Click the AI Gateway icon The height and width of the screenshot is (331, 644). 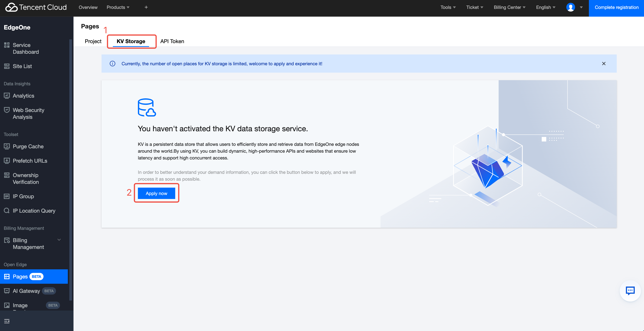(7, 291)
